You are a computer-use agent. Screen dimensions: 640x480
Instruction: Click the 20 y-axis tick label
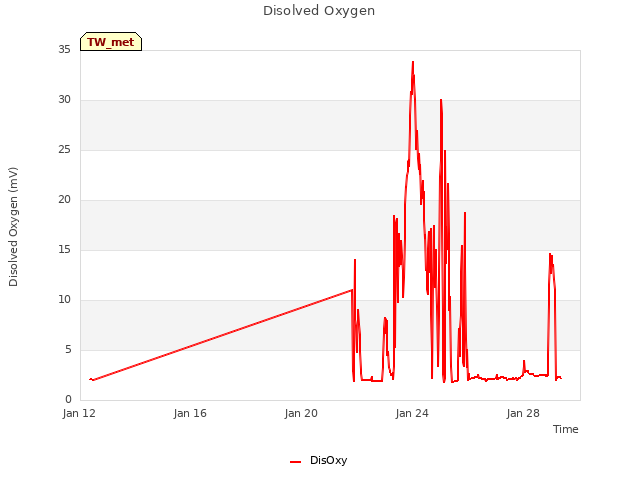click(64, 200)
